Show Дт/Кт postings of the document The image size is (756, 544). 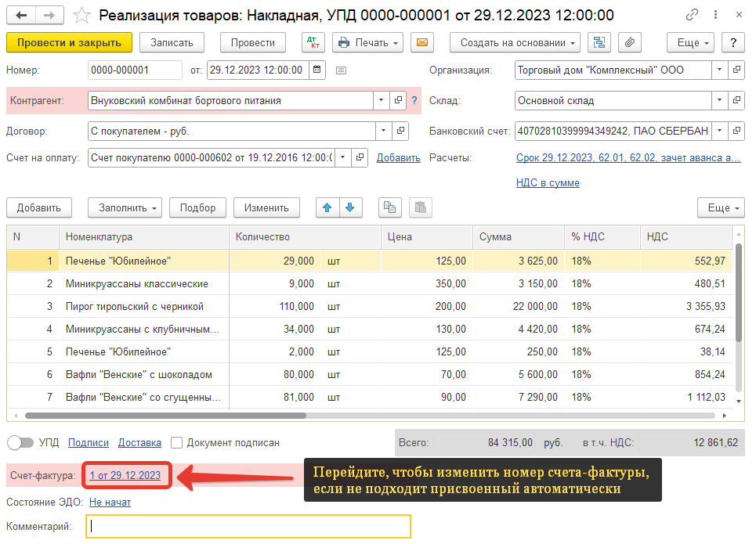313,42
